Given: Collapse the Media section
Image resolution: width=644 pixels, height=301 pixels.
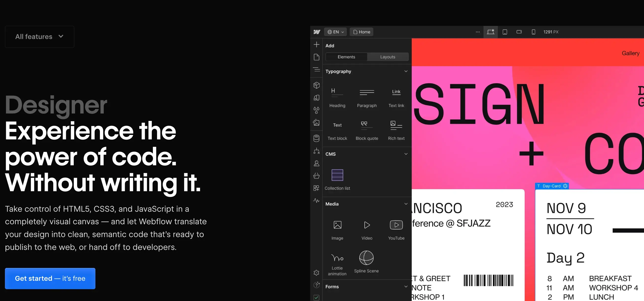Looking at the screenshot, I should pos(406,204).
